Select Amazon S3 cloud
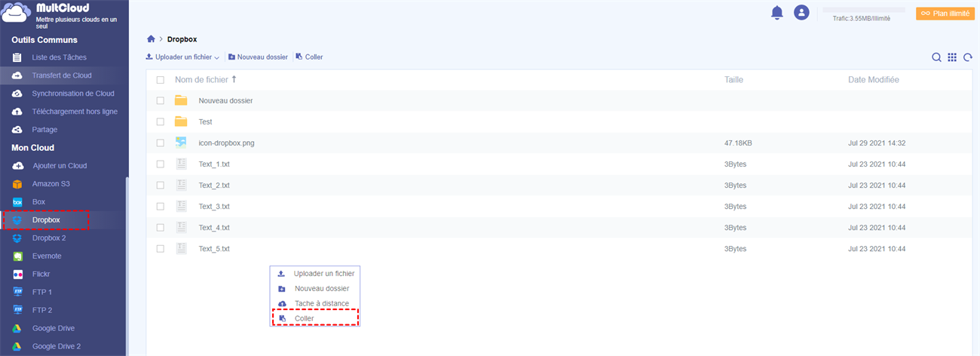Screen dimensions: 980x356 tap(51, 184)
